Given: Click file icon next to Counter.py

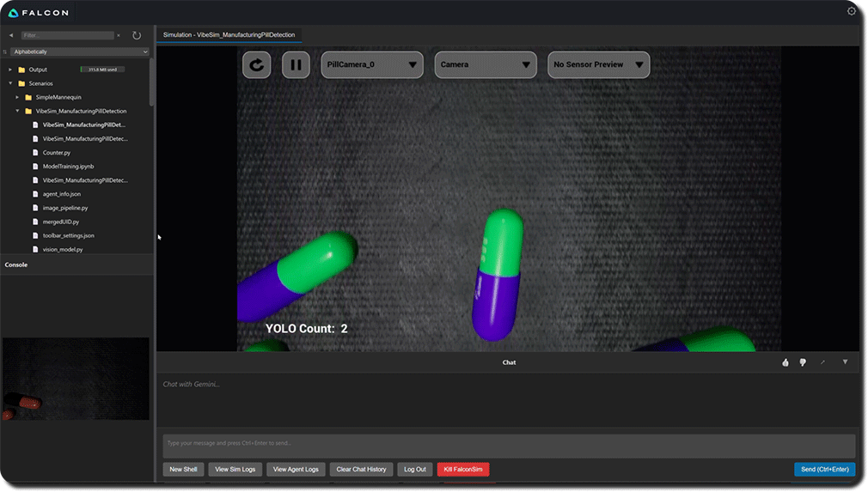Looking at the screenshot, I should (x=35, y=153).
